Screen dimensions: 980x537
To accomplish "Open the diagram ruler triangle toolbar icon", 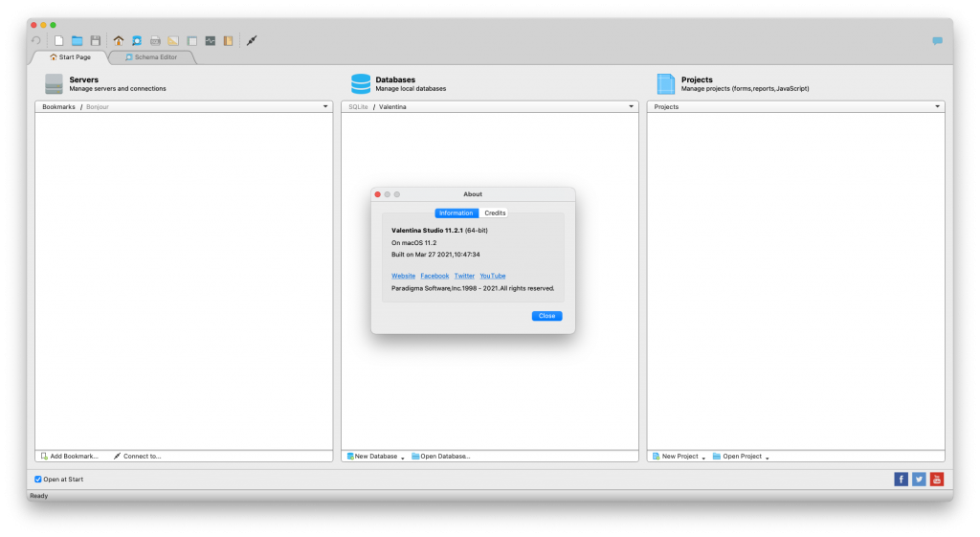I will (x=173, y=40).
